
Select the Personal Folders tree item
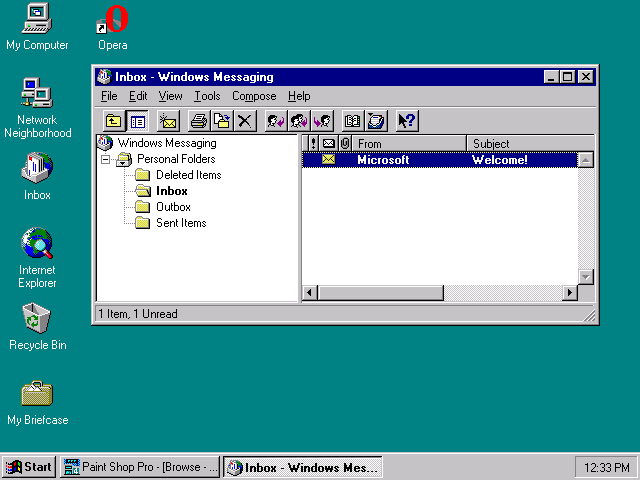click(176, 159)
